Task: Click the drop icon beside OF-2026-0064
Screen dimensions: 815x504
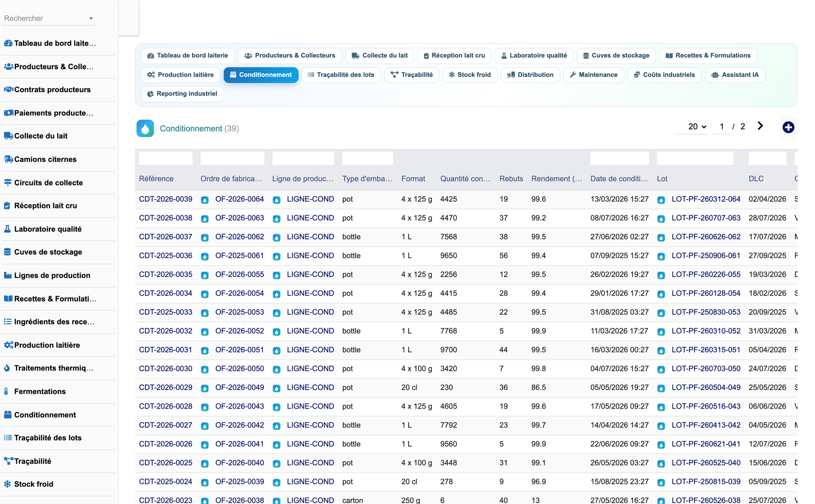Action: coord(205,200)
